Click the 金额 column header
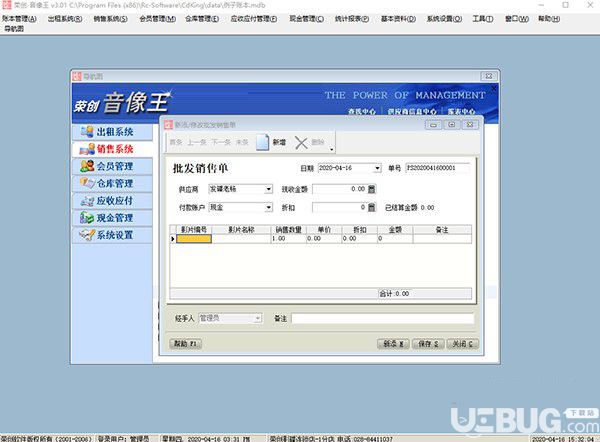 [395, 230]
